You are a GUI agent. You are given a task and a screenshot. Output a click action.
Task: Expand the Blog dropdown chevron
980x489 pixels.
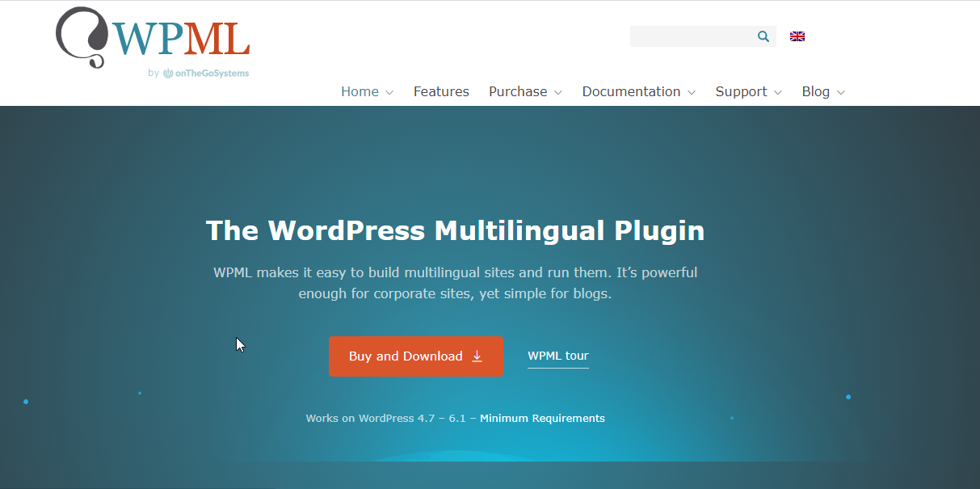click(841, 93)
